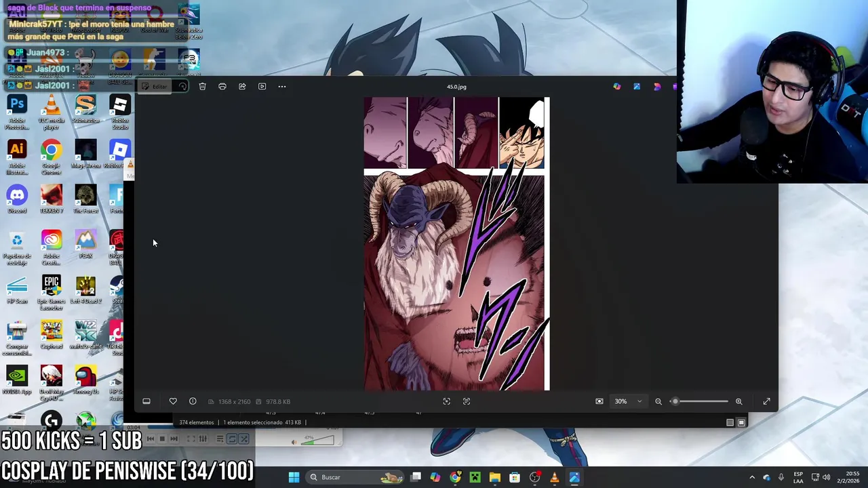Click the 45.0.jpg file name title

pos(456,87)
